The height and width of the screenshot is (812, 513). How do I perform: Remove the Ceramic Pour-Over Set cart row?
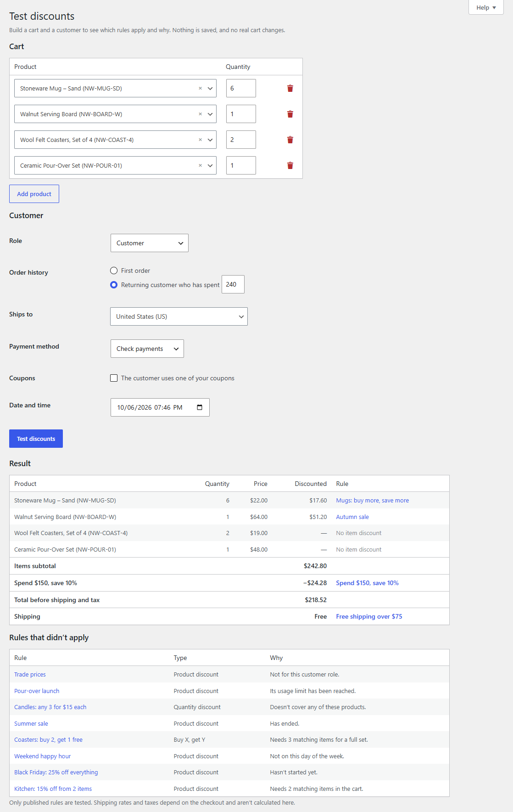pos(290,165)
